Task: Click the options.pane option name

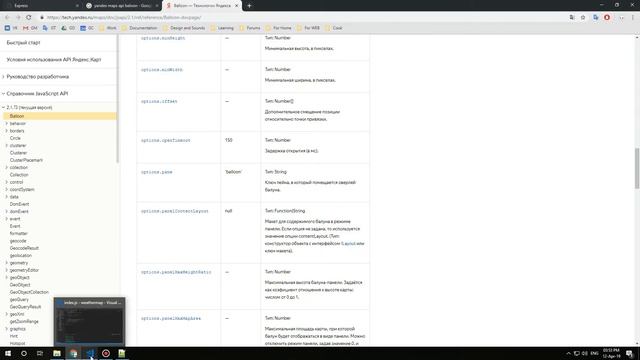Action: pyautogui.click(x=156, y=172)
